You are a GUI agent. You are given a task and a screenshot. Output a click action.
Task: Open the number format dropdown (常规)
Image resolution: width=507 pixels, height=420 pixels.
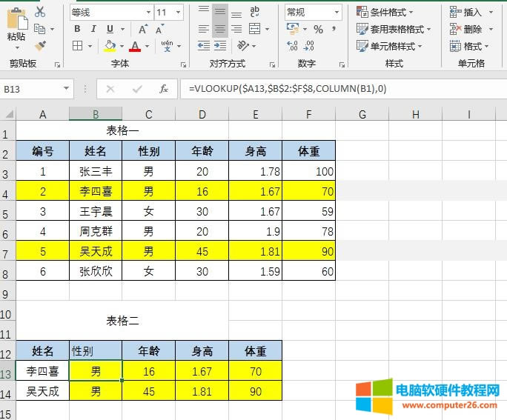point(313,12)
